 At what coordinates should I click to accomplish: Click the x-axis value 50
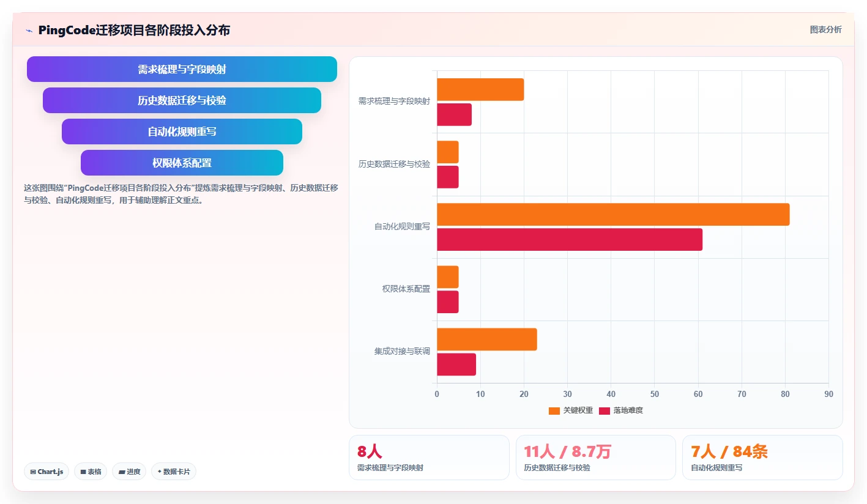pos(655,395)
